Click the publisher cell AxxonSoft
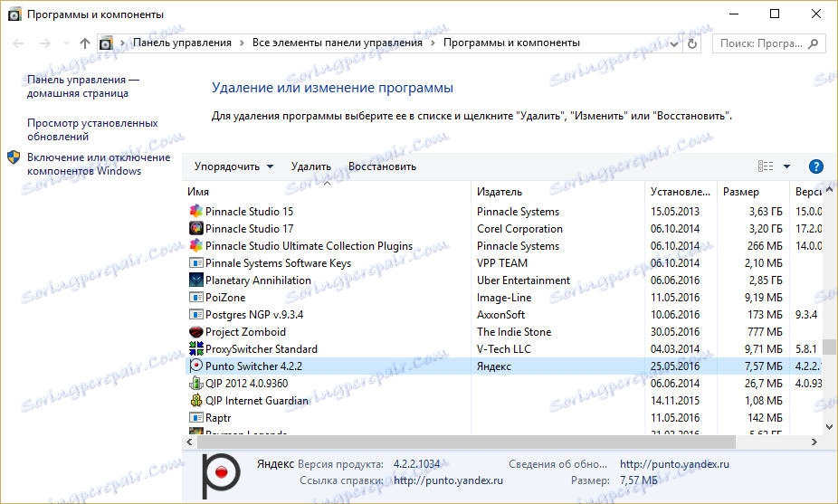The width and height of the screenshot is (838, 504). coord(500,315)
